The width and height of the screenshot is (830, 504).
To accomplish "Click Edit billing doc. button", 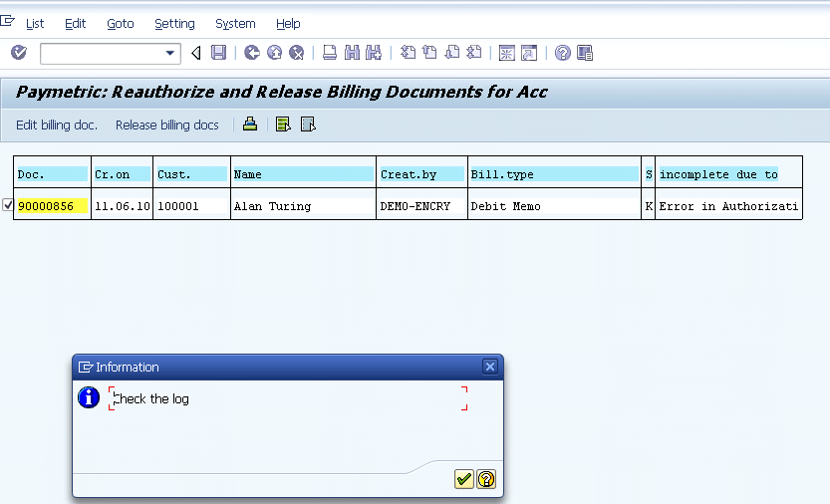I will [x=57, y=125].
